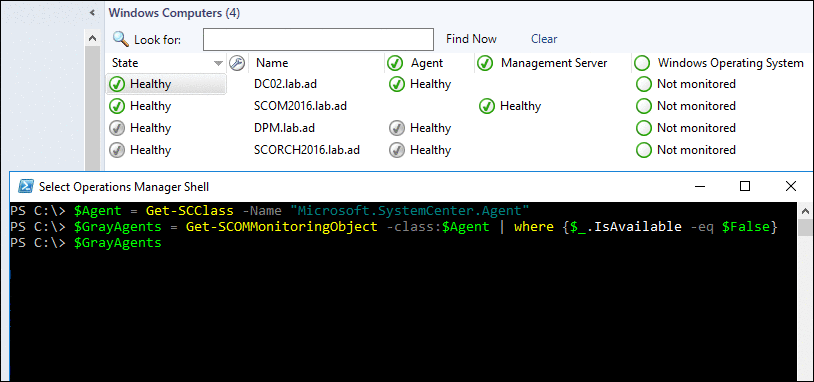Click the up scroll arrow in the left pane
814x382 pixels.
point(92,38)
